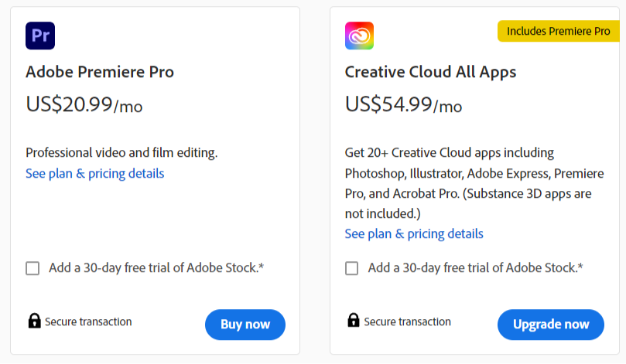Click Upgrade now for Creative Cloud All Apps

click(551, 325)
